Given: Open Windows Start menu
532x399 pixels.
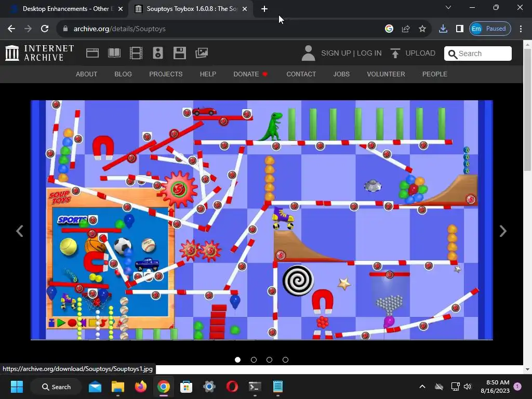Looking at the screenshot, I should pyautogui.click(x=17, y=387).
